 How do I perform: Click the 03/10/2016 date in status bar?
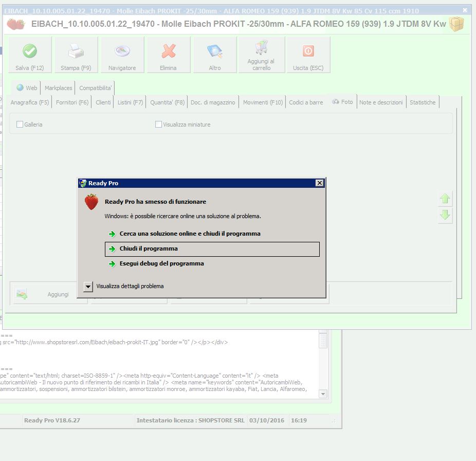pyautogui.click(x=267, y=420)
